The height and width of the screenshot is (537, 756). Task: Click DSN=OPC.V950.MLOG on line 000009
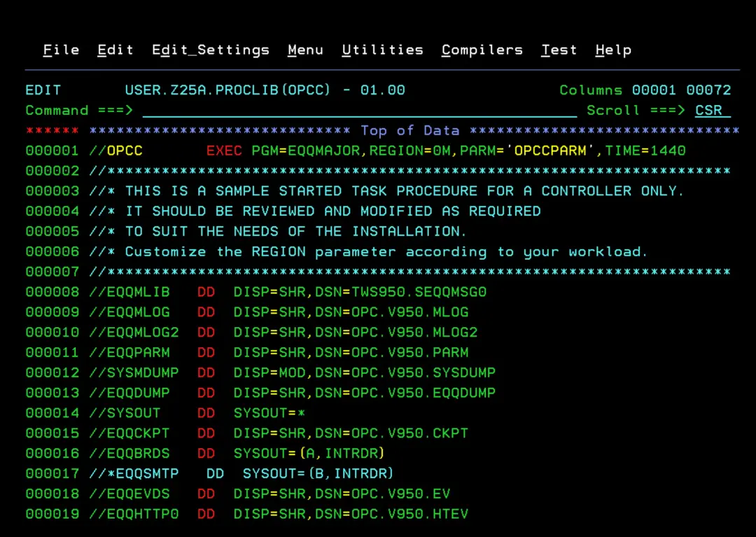391,313
